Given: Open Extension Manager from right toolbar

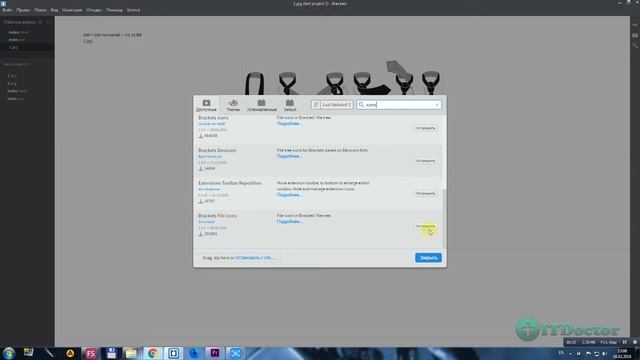Looking at the screenshot, I should pos(635,36).
